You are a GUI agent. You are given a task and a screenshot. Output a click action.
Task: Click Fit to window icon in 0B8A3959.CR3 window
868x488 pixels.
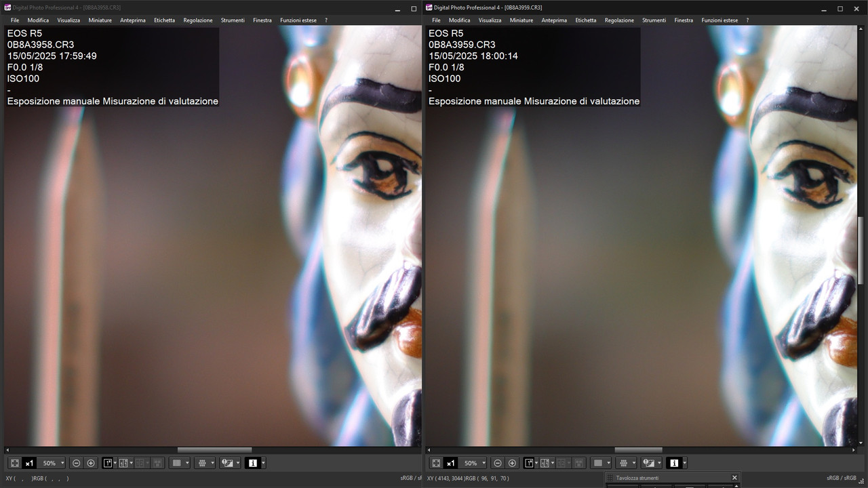pyautogui.click(x=436, y=463)
